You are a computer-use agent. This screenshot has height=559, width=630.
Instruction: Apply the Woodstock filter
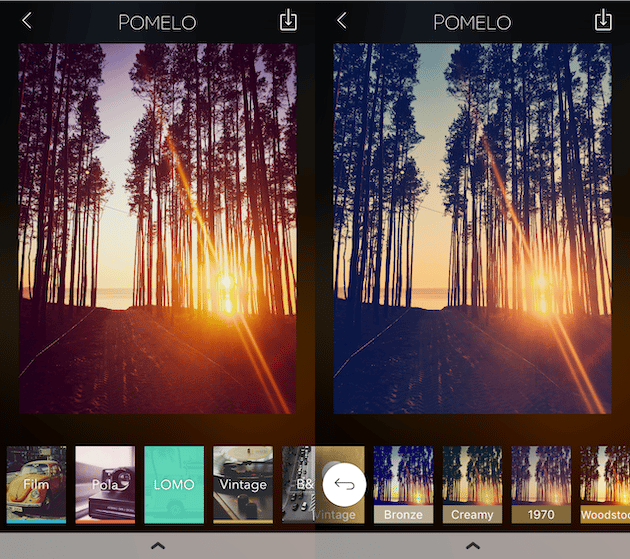click(605, 485)
